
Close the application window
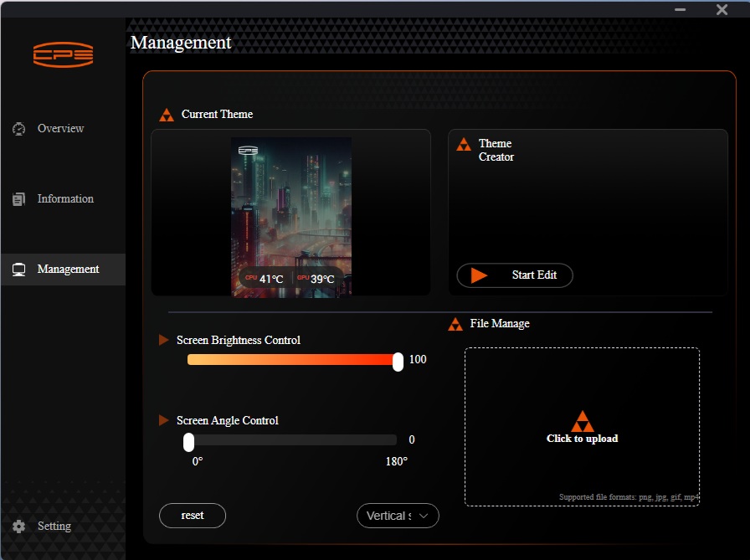[722, 9]
